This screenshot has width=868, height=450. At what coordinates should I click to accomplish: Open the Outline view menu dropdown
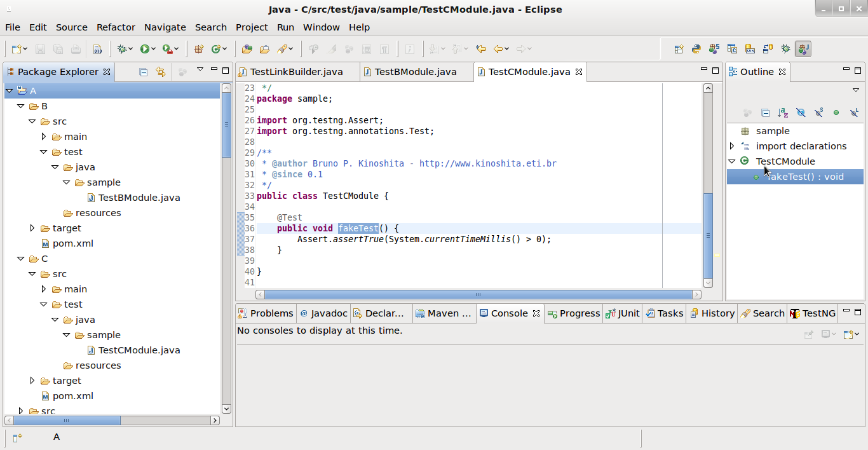click(855, 90)
